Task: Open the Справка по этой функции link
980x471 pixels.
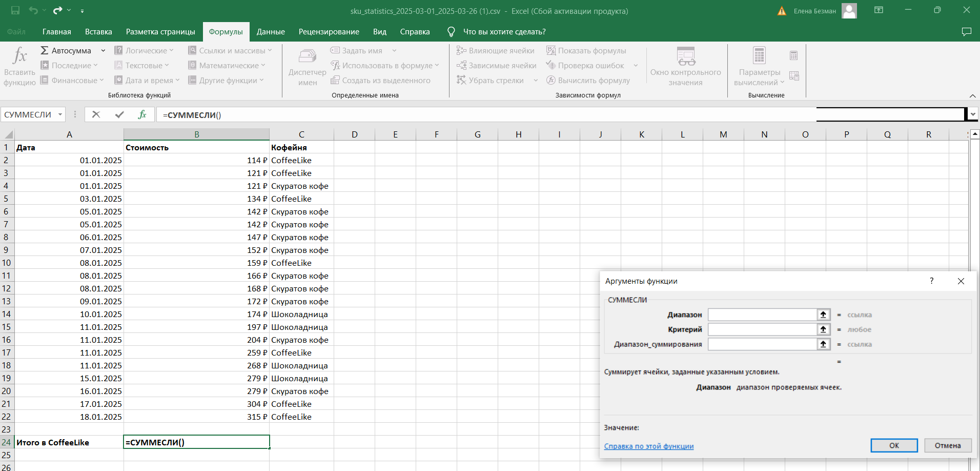Action: tap(648, 446)
